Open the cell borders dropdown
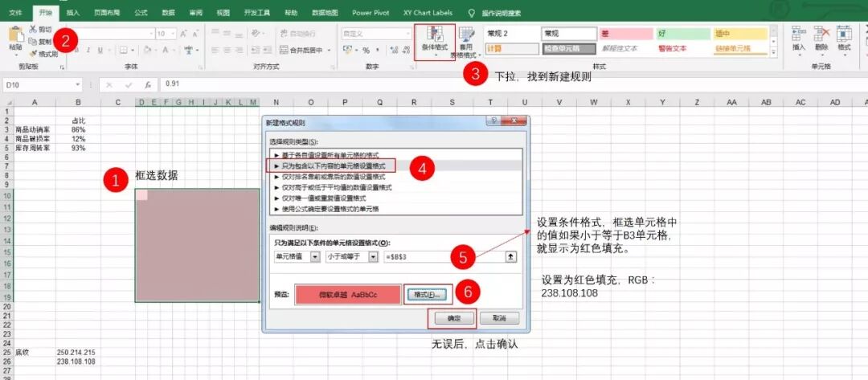 point(133,50)
